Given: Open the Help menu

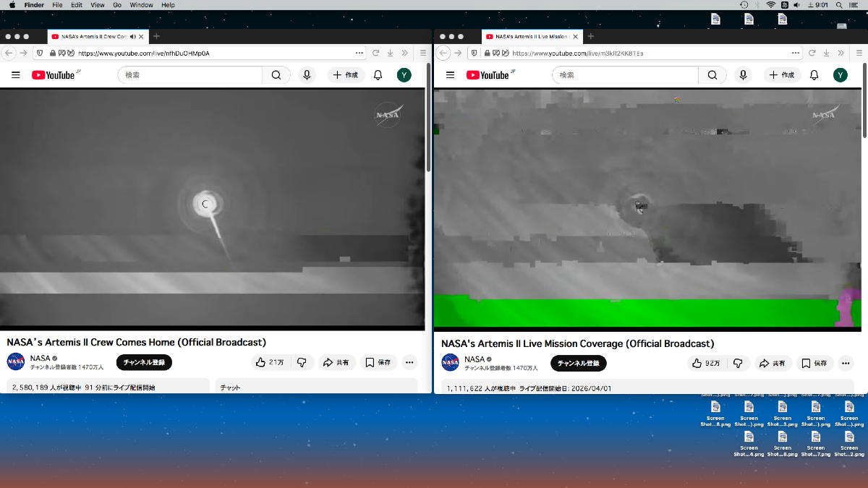Looking at the screenshot, I should click(168, 5).
